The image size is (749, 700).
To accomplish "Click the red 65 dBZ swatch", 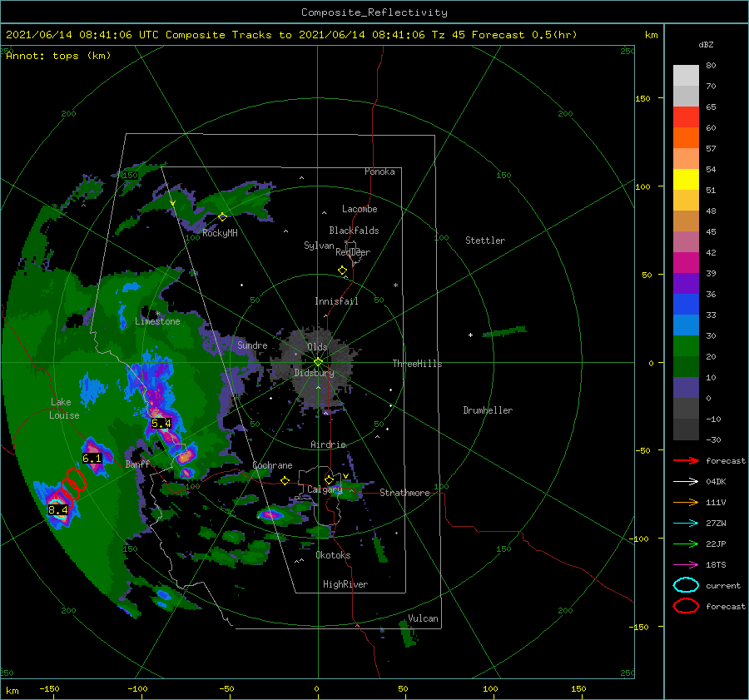I will [686, 117].
